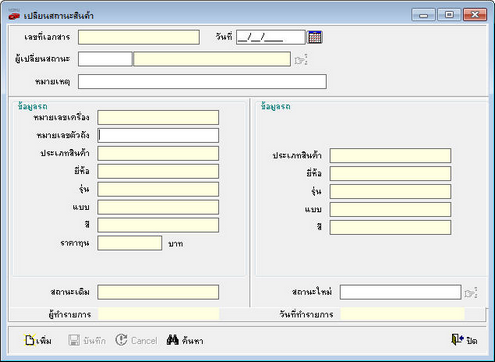This screenshot has width=495, height=362.
Task: Click the บันทึก (save) button
Action: click(87, 340)
